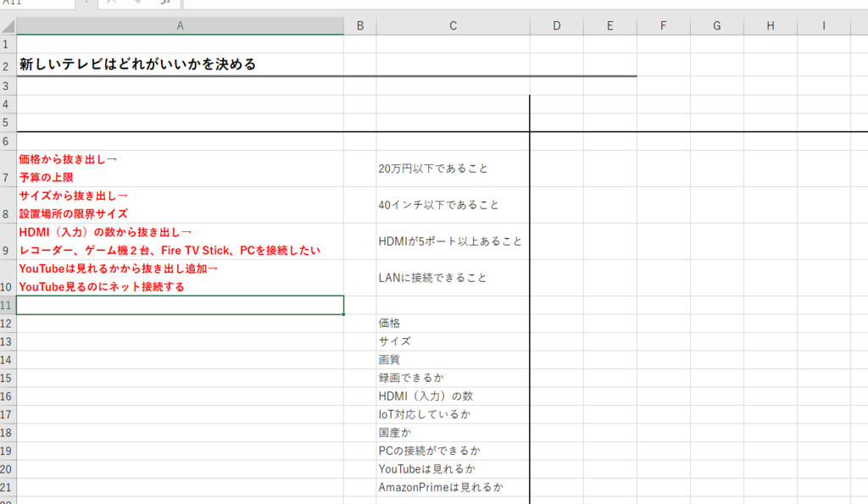Select cell LANに接続できること

[453, 279]
